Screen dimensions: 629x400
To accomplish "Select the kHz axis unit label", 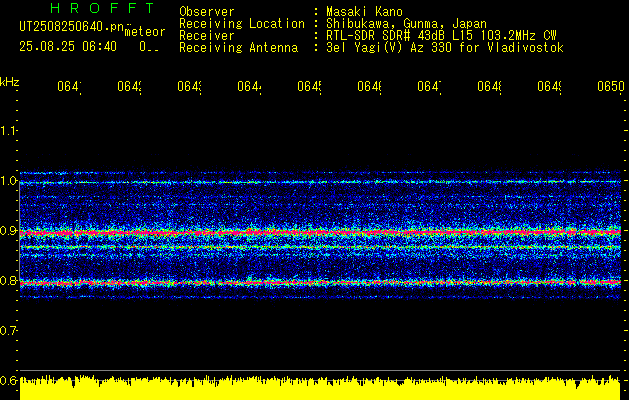I will (x=10, y=82).
